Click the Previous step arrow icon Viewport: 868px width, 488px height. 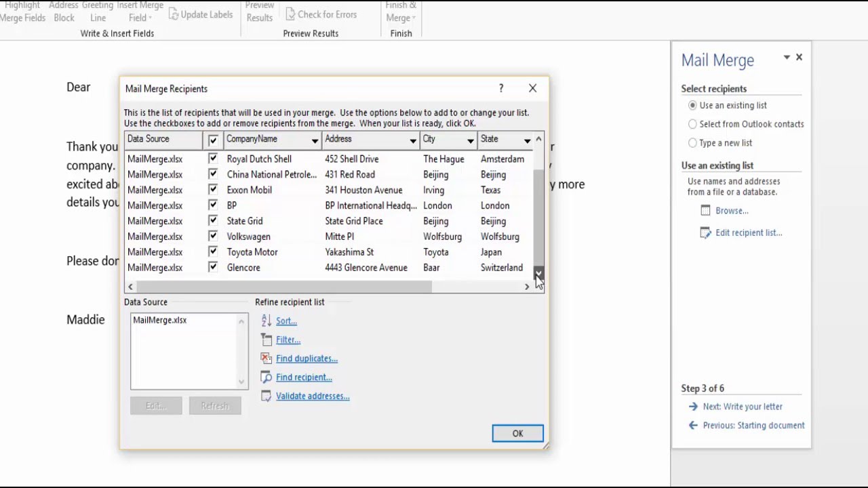point(693,426)
